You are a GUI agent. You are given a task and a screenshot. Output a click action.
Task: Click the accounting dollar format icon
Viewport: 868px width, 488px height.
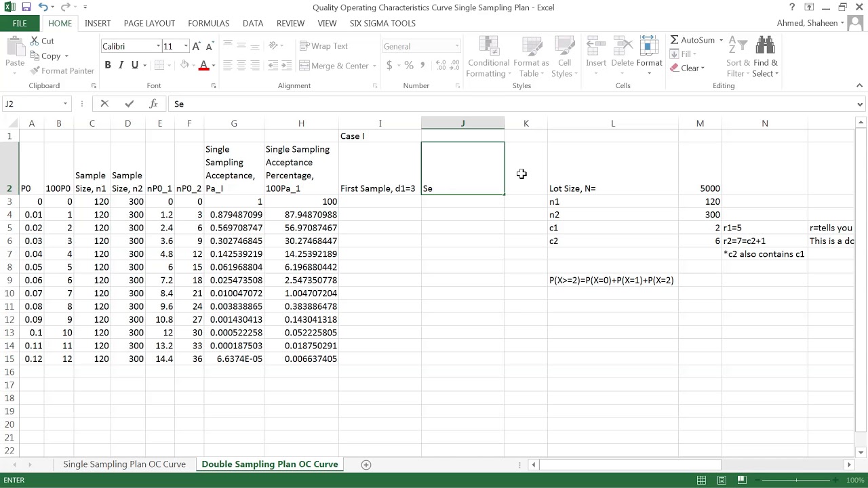coord(389,66)
